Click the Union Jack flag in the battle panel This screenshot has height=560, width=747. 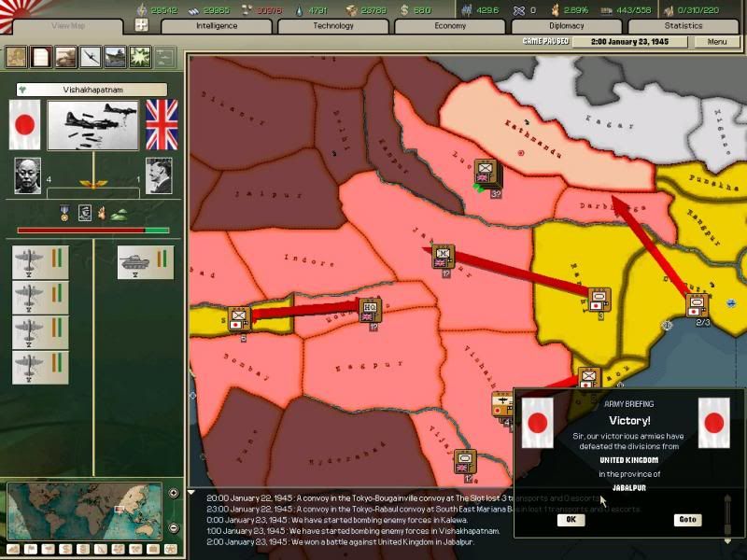(x=162, y=125)
